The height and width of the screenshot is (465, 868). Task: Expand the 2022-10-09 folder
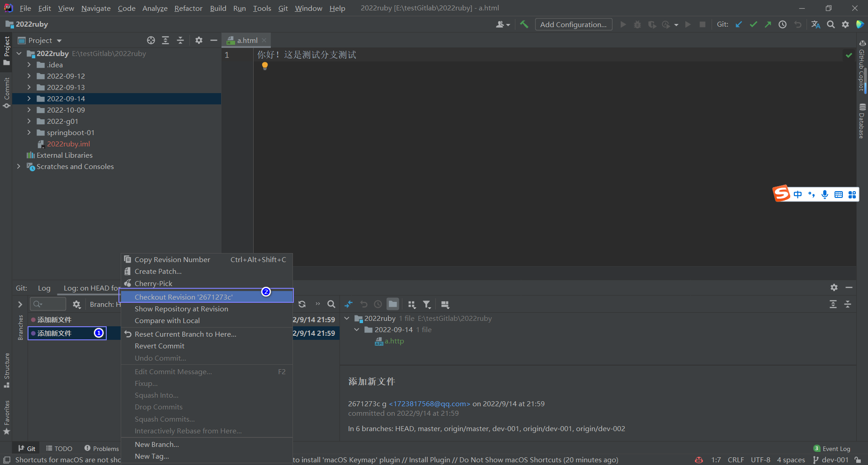tap(29, 110)
